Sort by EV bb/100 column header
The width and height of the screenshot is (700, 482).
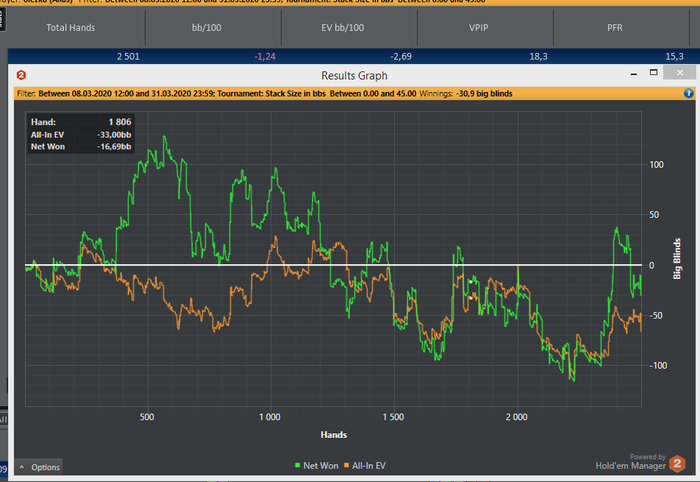click(343, 28)
